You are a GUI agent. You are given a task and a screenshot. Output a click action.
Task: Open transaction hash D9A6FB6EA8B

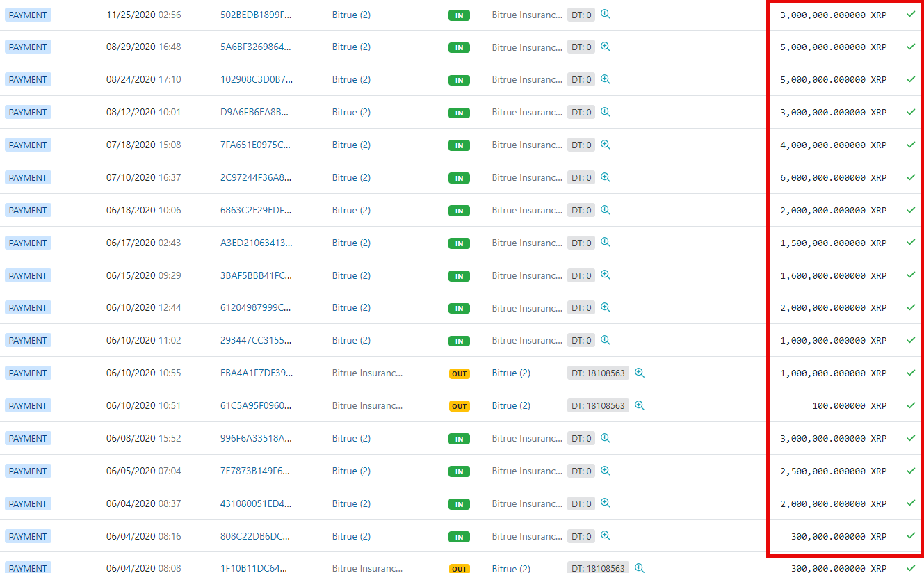255,113
